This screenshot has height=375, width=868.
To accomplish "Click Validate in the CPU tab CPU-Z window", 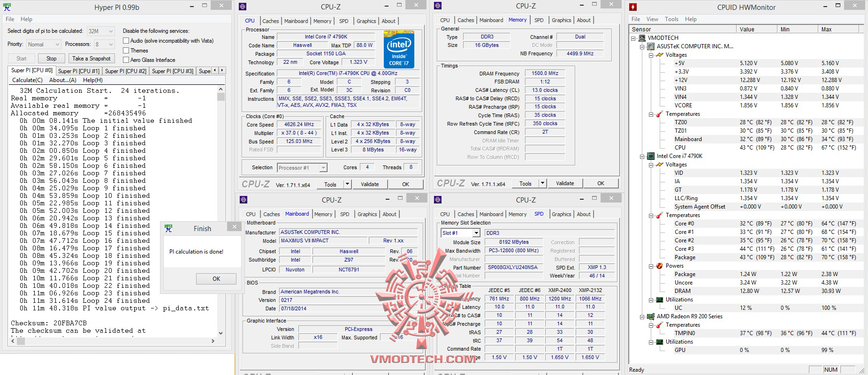I will pos(370,184).
